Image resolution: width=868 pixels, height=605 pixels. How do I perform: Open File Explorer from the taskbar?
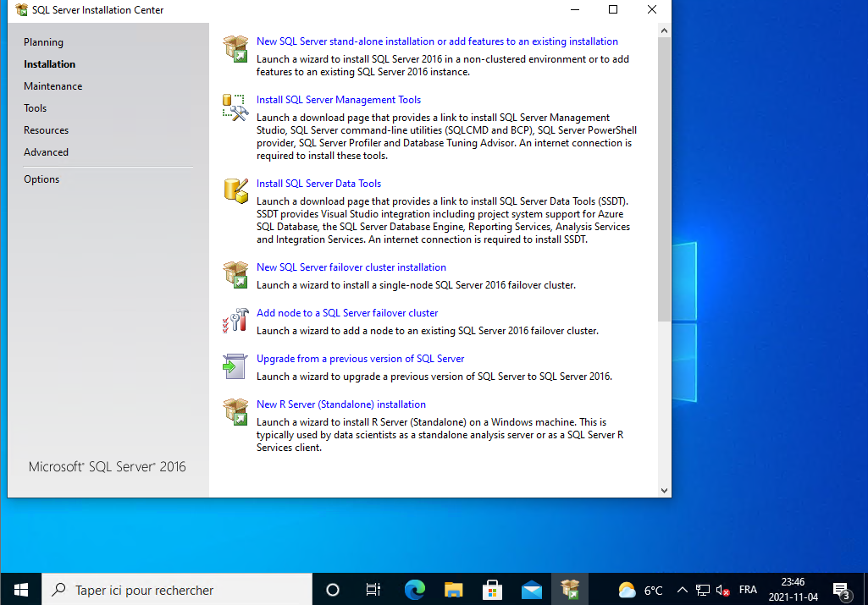(x=454, y=590)
